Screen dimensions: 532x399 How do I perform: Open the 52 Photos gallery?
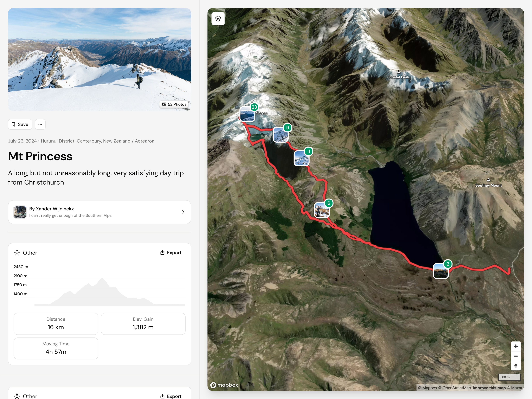(x=174, y=104)
